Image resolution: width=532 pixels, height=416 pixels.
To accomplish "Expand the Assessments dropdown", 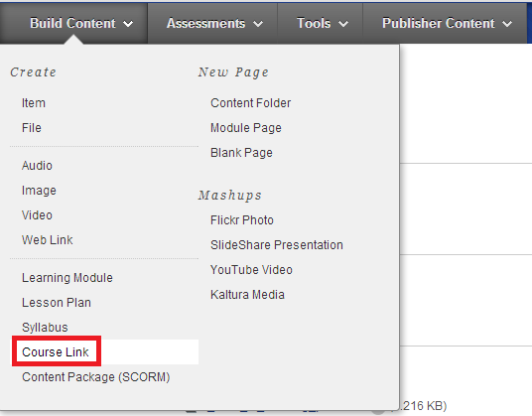I will coord(214,24).
